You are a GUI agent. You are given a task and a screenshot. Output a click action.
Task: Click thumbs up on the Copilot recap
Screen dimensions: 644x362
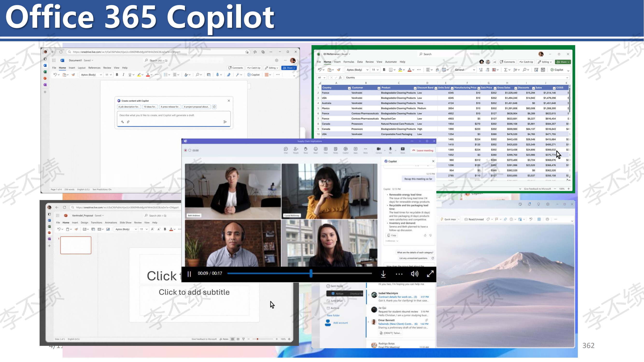pyautogui.click(x=425, y=235)
